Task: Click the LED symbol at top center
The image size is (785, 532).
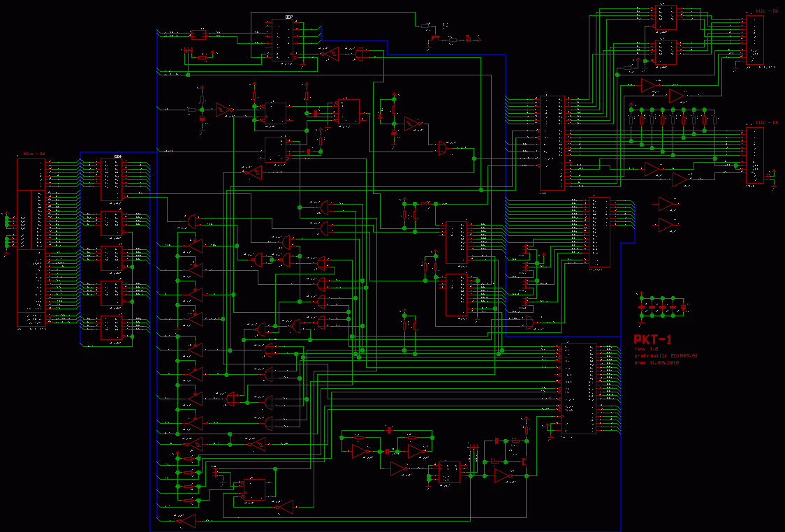Action: coord(468,39)
